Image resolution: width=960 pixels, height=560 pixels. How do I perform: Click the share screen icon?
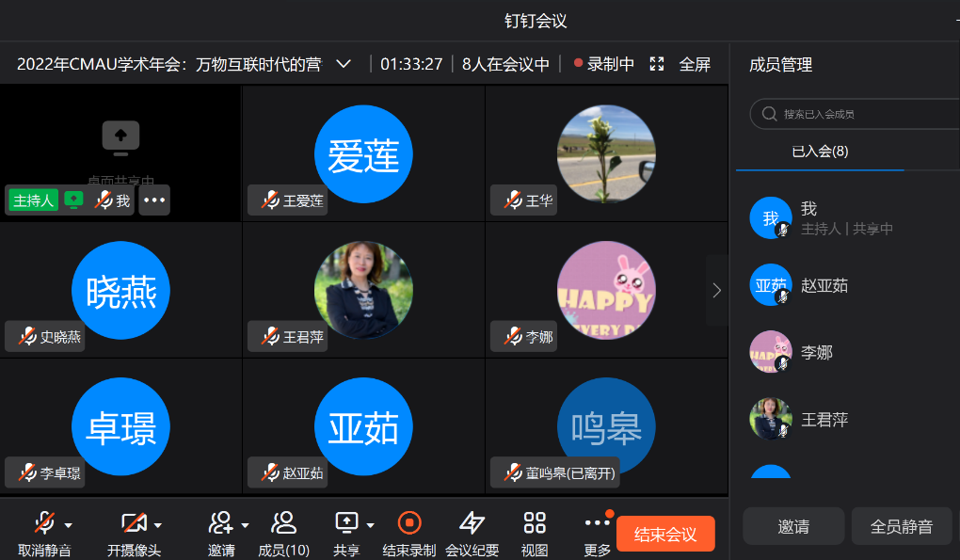pyautogui.click(x=346, y=522)
